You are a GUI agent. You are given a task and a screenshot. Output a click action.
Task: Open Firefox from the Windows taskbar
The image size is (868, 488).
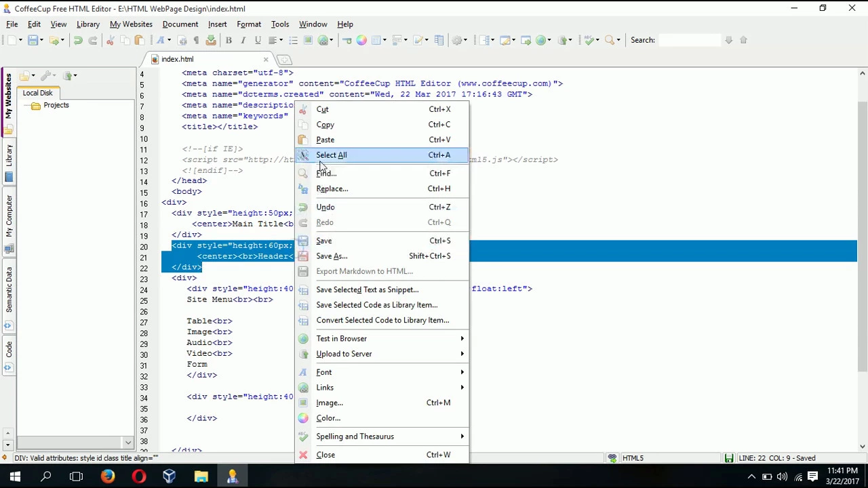108,477
